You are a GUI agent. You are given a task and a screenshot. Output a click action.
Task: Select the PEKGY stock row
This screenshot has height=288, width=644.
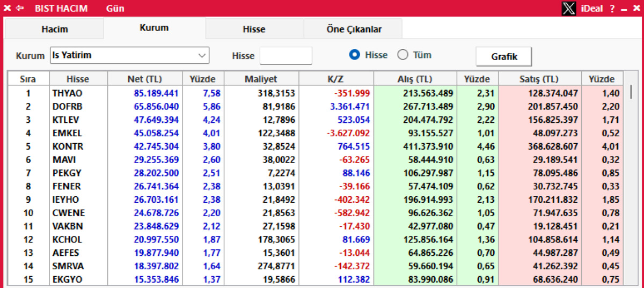(316, 173)
